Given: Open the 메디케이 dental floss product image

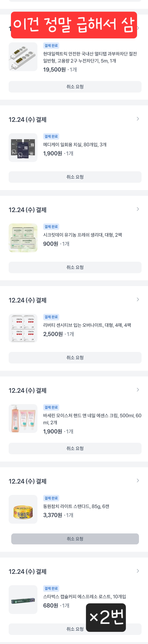Looking at the screenshot, I should pyautogui.click(x=23, y=148).
